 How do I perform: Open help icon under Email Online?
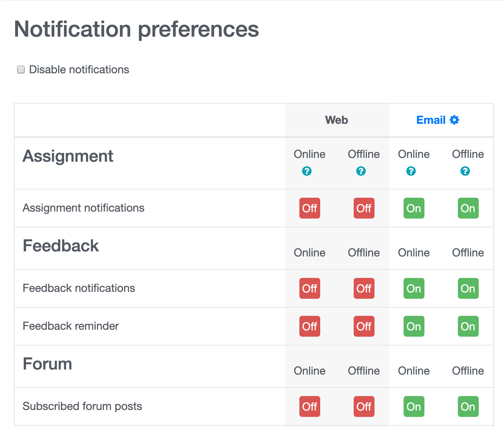tap(411, 171)
